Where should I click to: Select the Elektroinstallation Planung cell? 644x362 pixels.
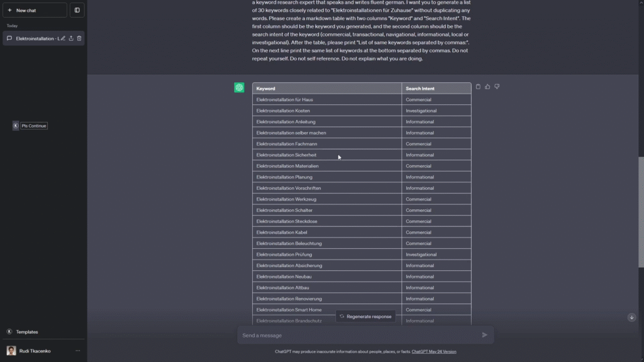[327, 177]
